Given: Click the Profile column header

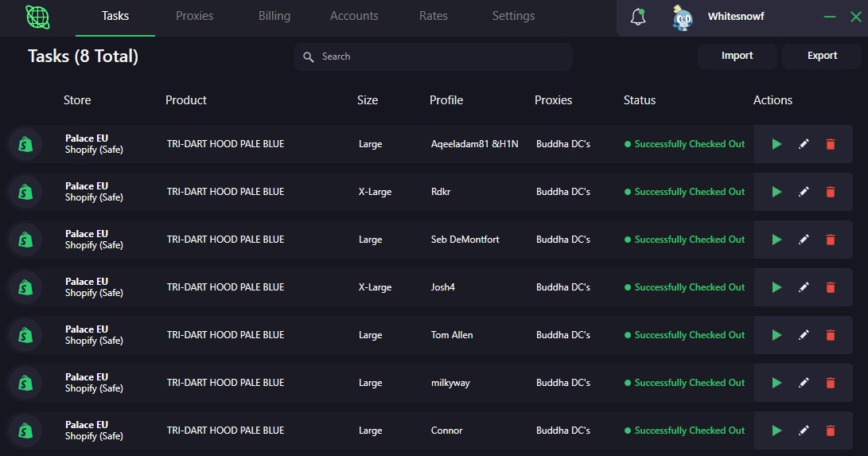Looking at the screenshot, I should [x=446, y=100].
